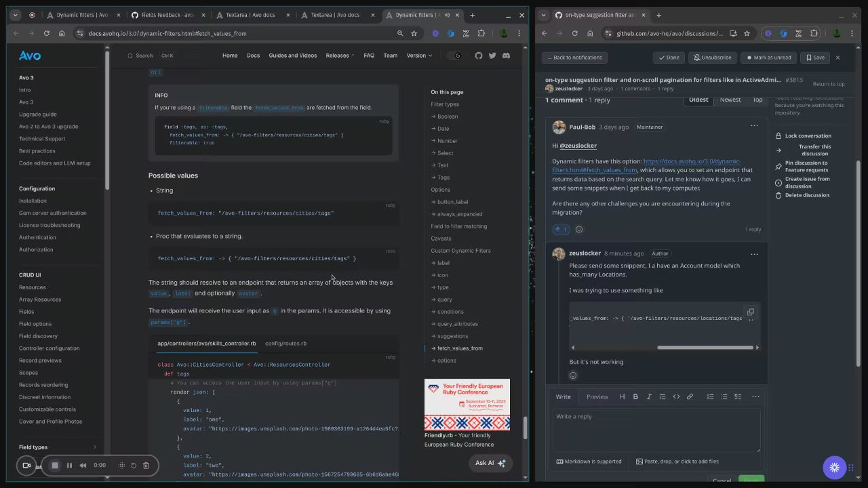
Task: Insert unordered list in reply editor
Action: [724, 396]
